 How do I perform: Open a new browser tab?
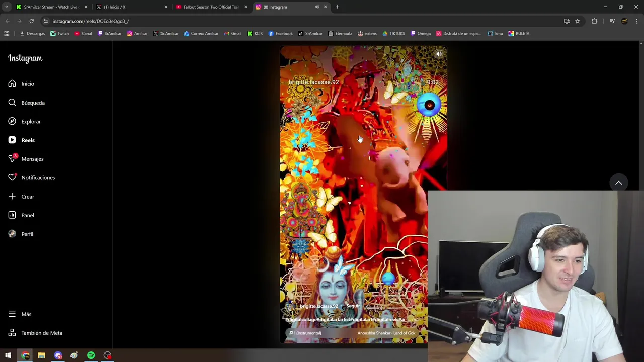[337, 7]
